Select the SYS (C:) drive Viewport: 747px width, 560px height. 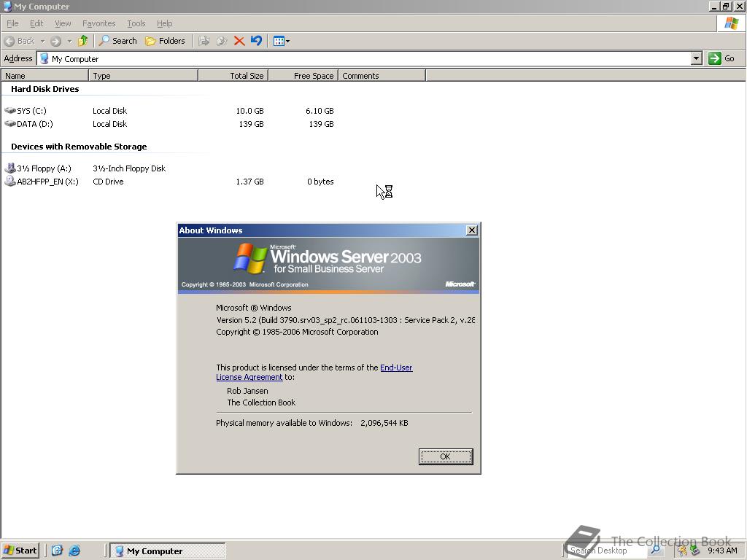[x=26, y=111]
